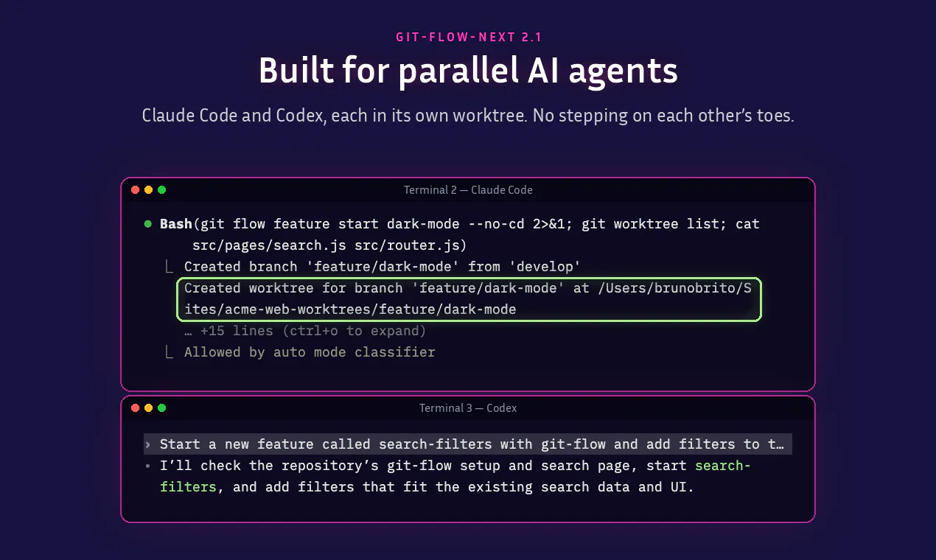Click the 'src/pages/search.js src/router.js)' line
The height and width of the screenshot is (560, 936).
329,245
